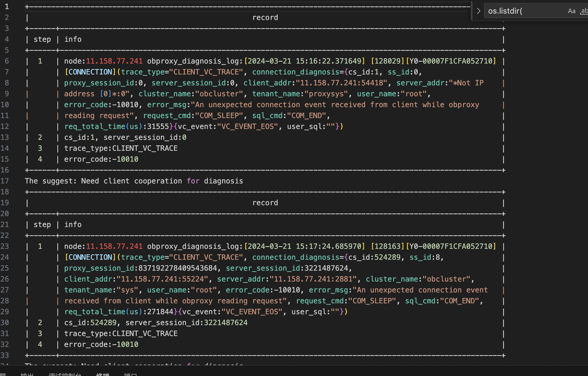
Task: Click "VC_EVENT_EOS" on line 12
Action: (248, 127)
